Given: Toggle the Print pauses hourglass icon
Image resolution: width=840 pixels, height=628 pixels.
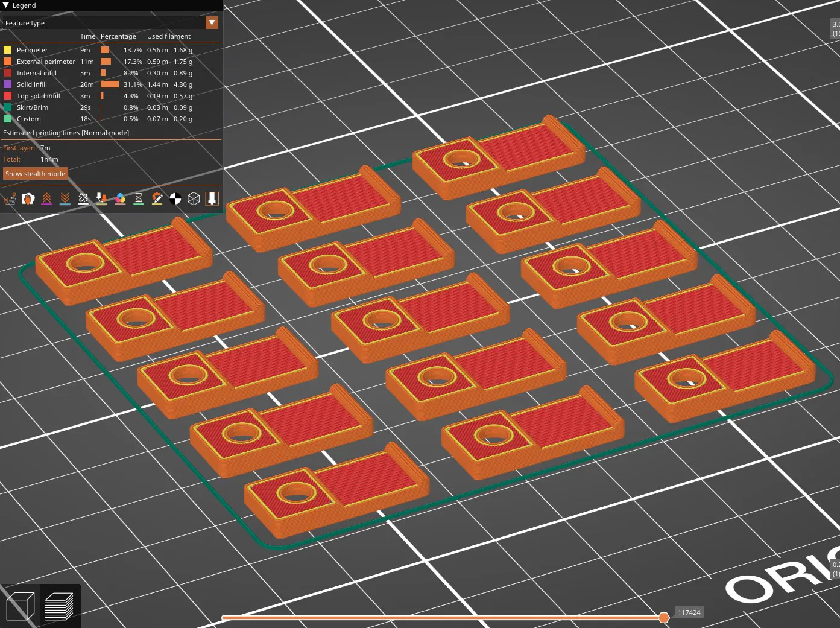Looking at the screenshot, I should click(x=139, y=198).
